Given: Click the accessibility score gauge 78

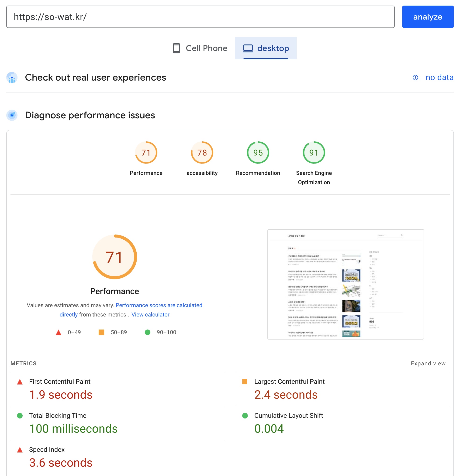Looking at the screenshot, I should [202, 153].
